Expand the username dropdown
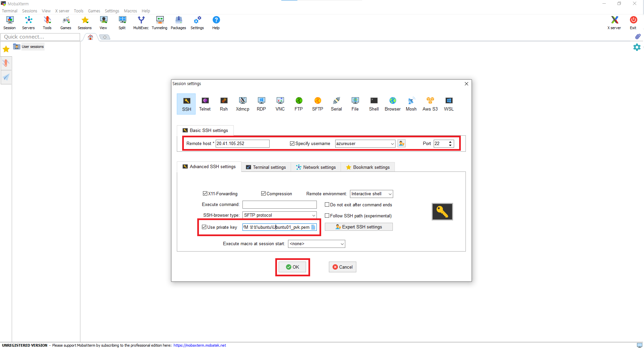 pos(392,144)
